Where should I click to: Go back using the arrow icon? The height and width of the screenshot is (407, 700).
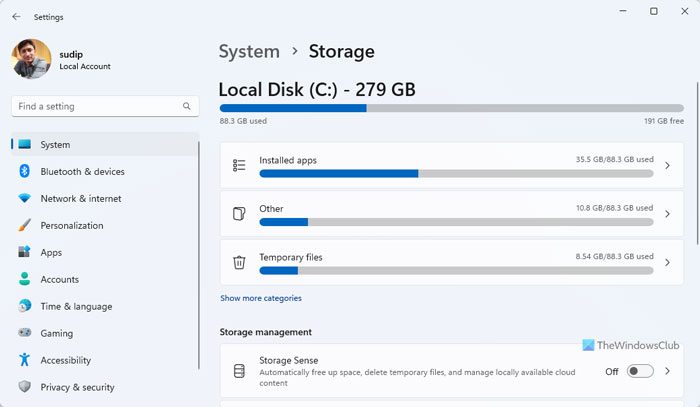coord(17,17)
